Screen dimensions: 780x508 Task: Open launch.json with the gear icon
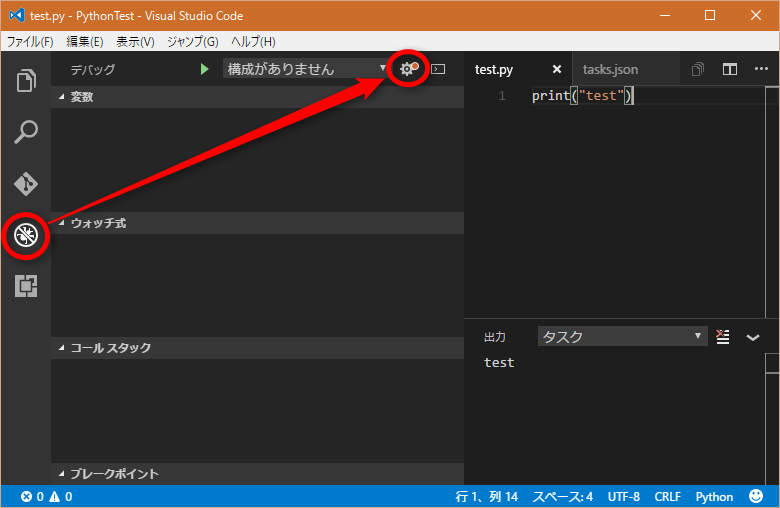(x=409, y=69)
